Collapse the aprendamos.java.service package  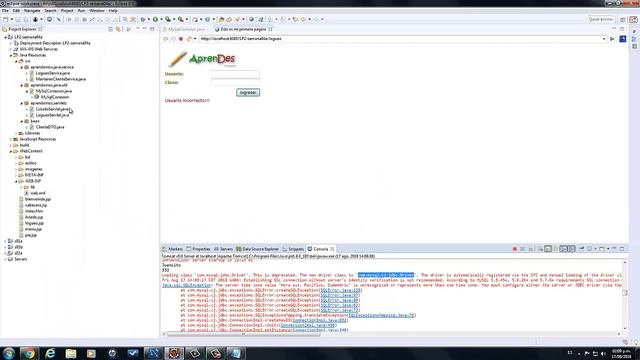pyautogui.click(x=22, y=67)
